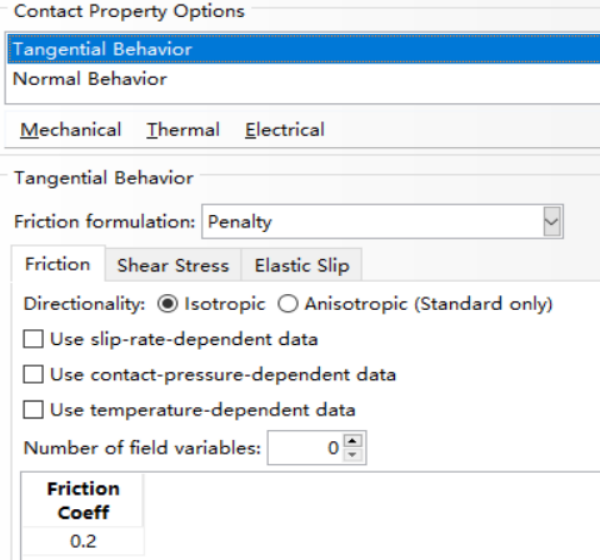Click the Penalty friction formulation combo box
Viewport: 600px width, 560px height.
tap(382, 222)
